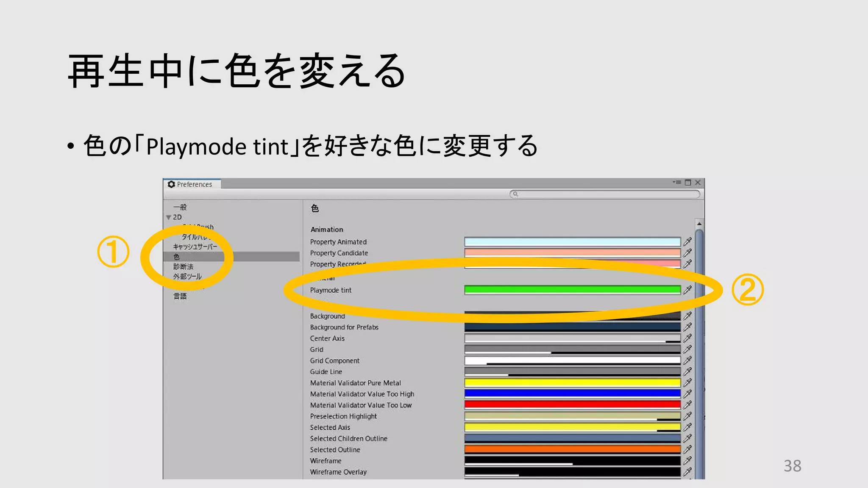Click Material Validator Value Too Low eyedropper
The height and width of the screenshot is (488, 868).
click(x=687, y=405)
